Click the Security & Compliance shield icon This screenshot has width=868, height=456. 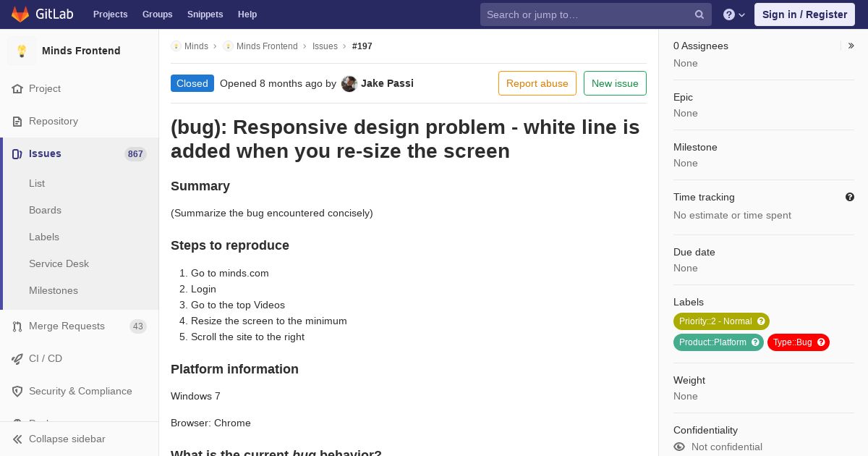[17, 392]
